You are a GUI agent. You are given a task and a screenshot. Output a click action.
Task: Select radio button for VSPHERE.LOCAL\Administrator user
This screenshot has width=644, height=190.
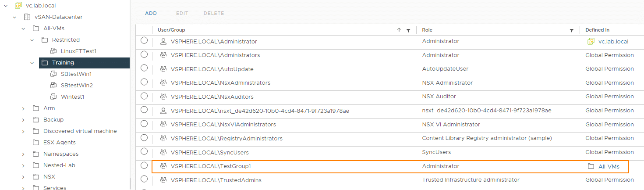pyautogui.click(x=144, y=40)
